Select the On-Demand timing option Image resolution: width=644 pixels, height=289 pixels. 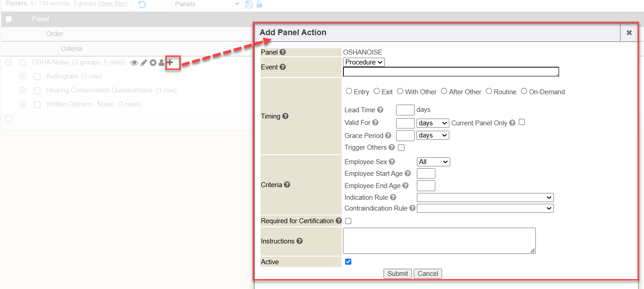point(524,91)
